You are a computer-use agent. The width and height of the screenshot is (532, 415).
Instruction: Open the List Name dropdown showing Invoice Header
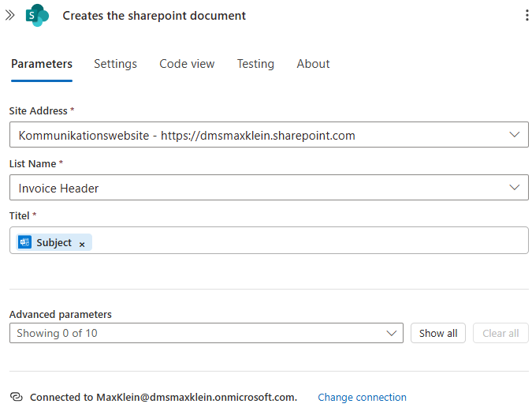(x=514, y=188)
